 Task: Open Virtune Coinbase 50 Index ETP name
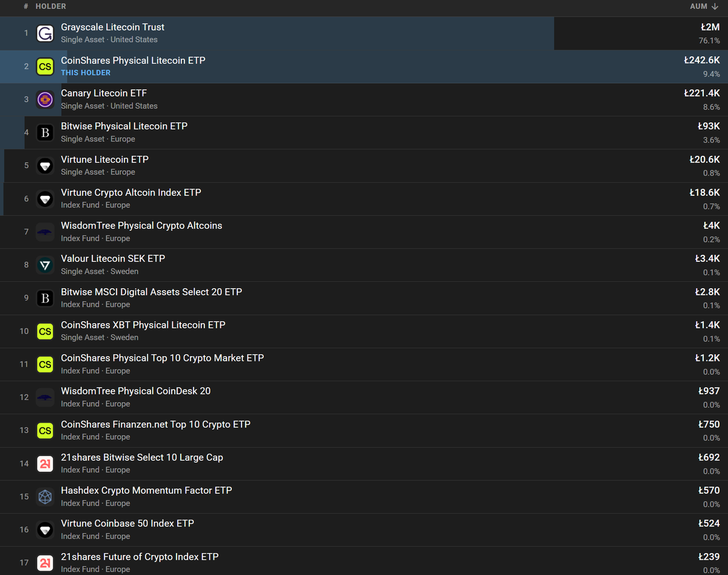127,523
